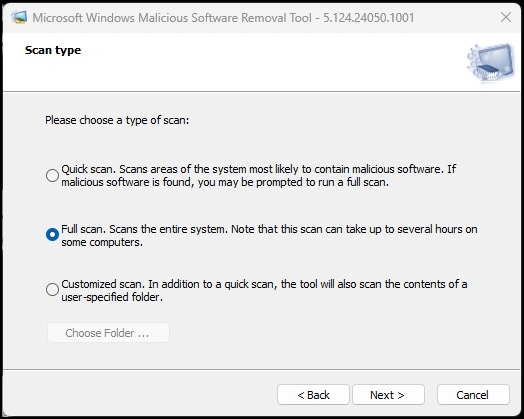Proceed with the 'Next >' button

(388, 395)
